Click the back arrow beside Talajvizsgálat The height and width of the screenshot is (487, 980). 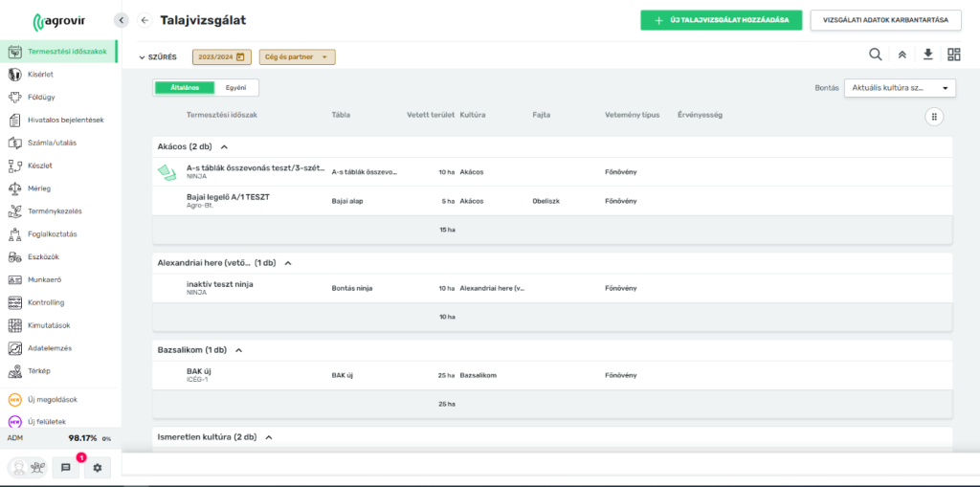(145, 20)
